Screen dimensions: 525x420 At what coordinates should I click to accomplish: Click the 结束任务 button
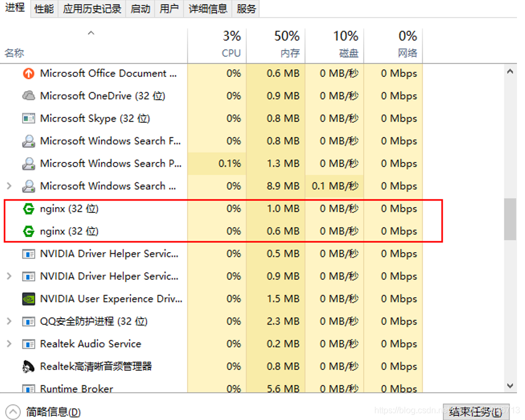[476, 411]
